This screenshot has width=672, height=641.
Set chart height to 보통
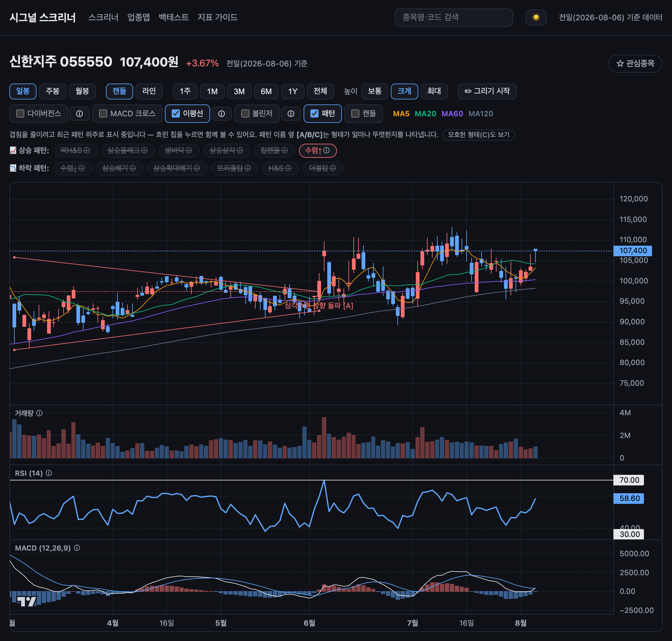[374, 91]
